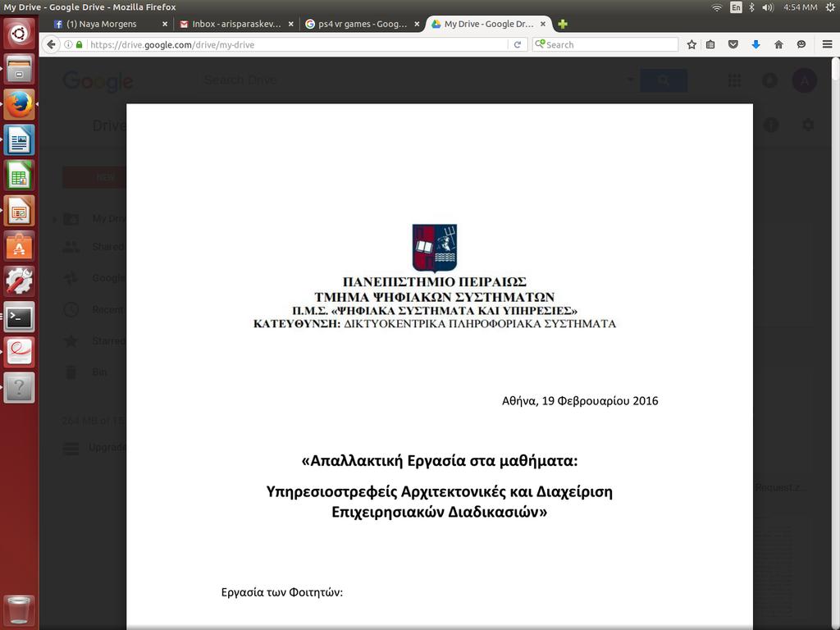Viewport: 840px width, 630px height.
Task: Open the Trash in launcher
Action: [20, 609]
